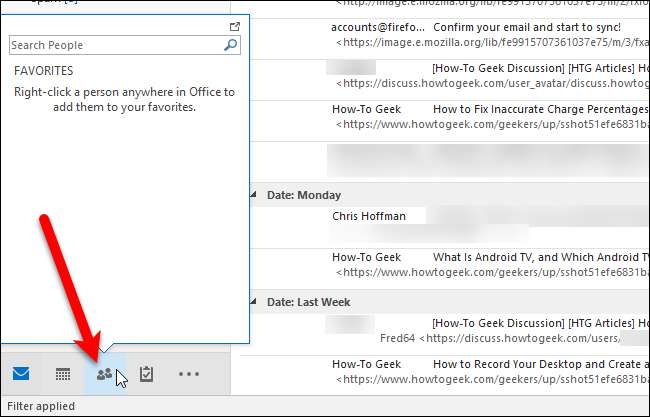
Task: Select the 'Date: Last Week' group header text
Action: [309, 302]
